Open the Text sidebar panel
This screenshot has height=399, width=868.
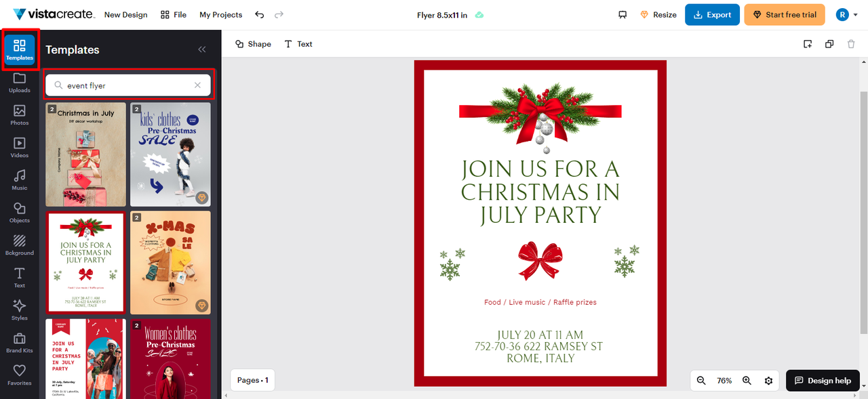[x=20, y=277]
